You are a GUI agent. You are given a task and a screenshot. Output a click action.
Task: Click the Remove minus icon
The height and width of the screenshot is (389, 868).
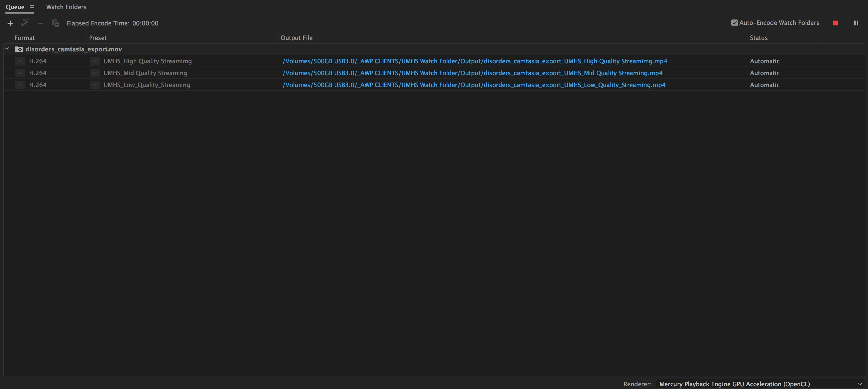click(x=41, y=23)
